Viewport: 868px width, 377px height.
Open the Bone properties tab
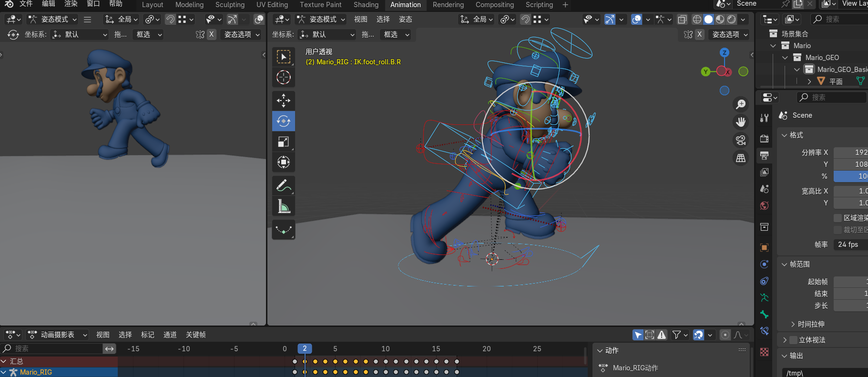click(765, 314)
